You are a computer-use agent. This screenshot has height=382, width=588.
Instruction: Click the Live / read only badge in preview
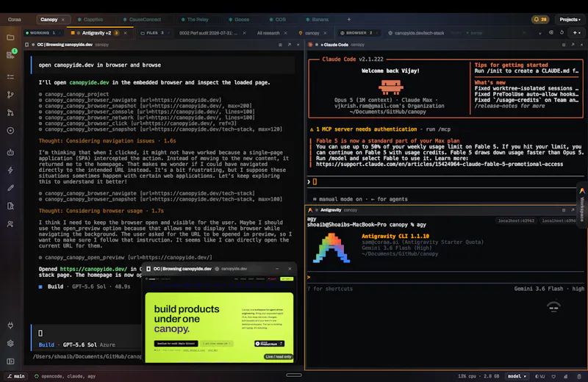point(279,356)
